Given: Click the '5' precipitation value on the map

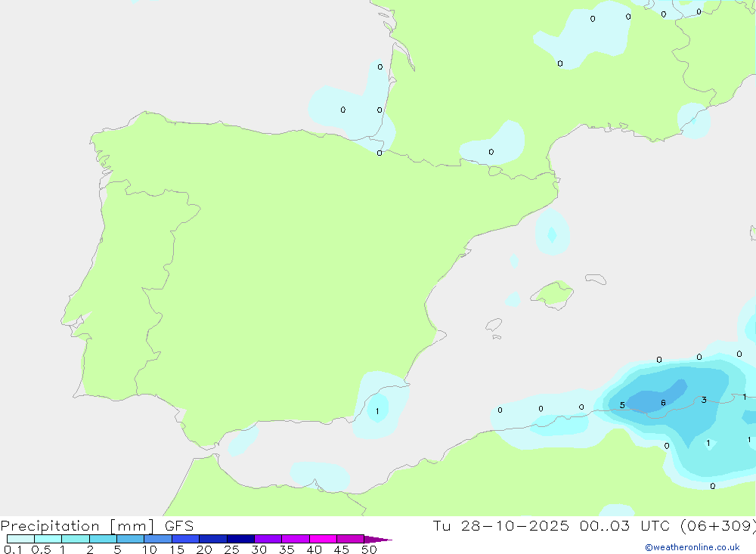Looking at the screenshot, I should [x=622, y=405].
